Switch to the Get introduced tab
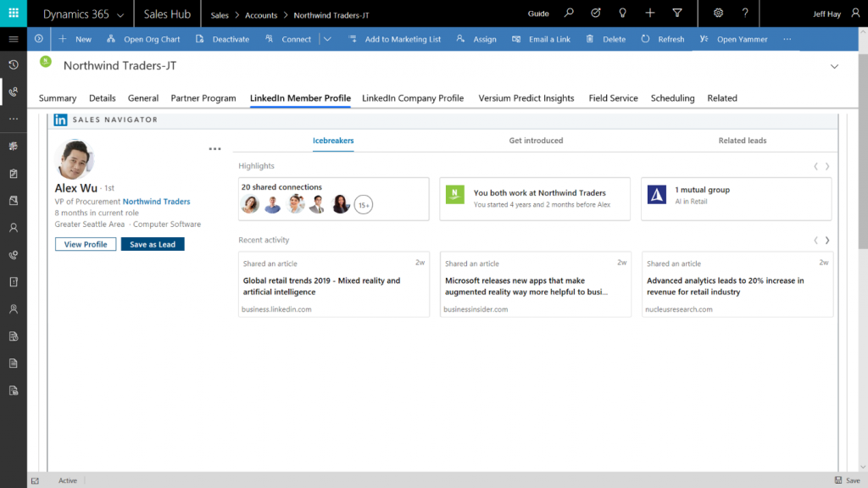 point(536,141)
